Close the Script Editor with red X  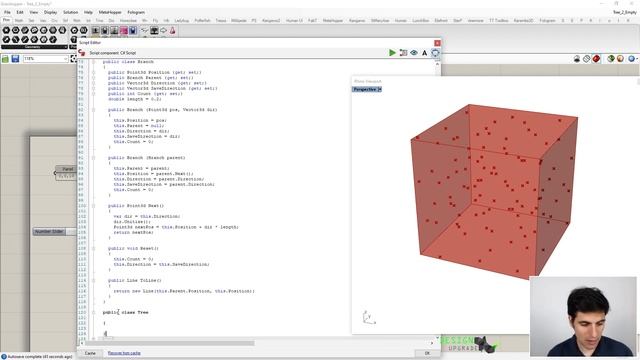(x=437, y=43)
